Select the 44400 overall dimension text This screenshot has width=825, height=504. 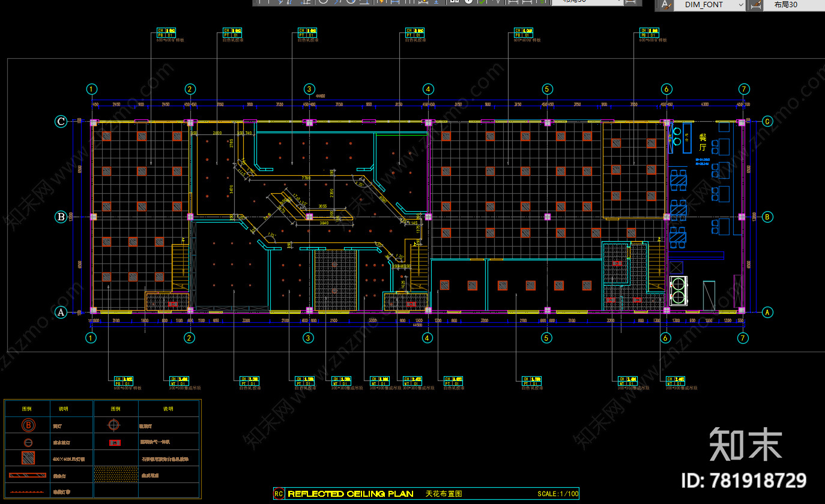click(321, 96)
